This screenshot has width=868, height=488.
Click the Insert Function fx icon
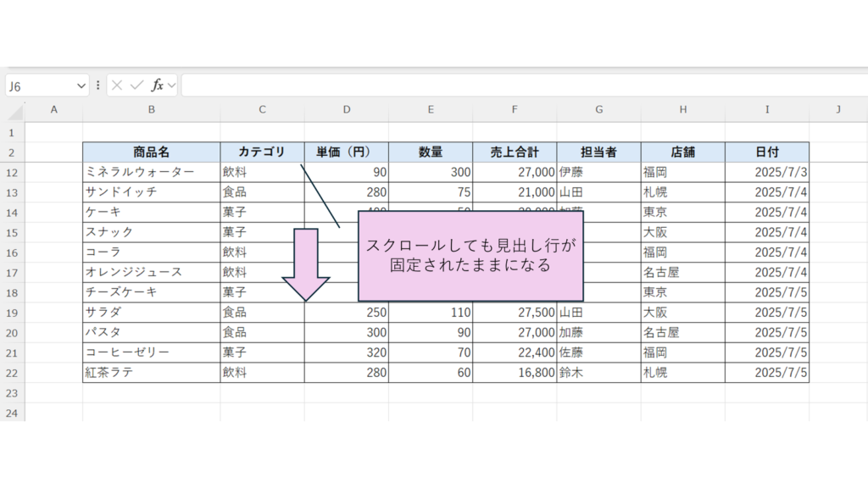[x=157, y=86]
